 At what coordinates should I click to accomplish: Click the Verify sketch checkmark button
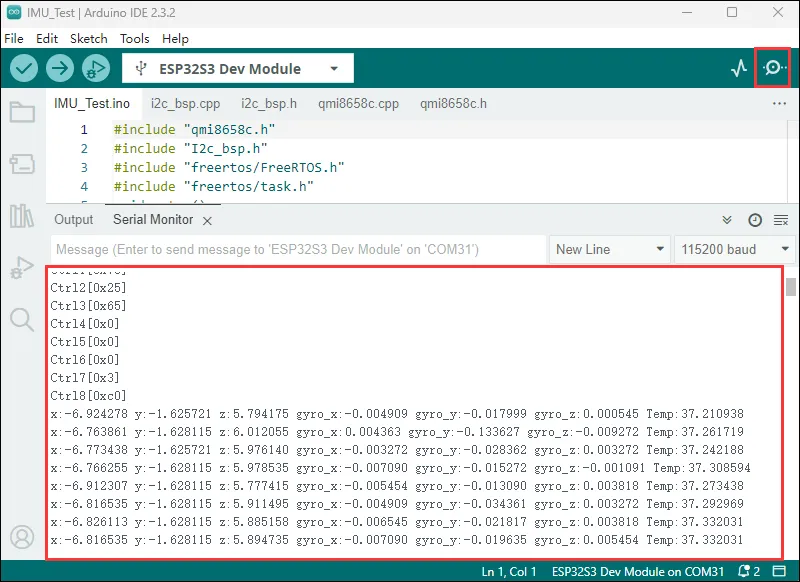(x=24, y=68)
